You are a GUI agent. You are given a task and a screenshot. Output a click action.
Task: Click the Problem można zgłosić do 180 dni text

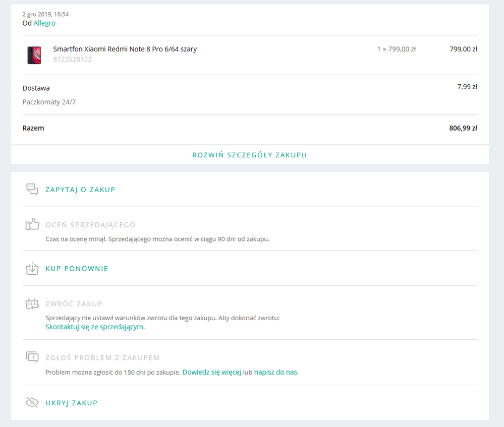(x=113, y=373)
